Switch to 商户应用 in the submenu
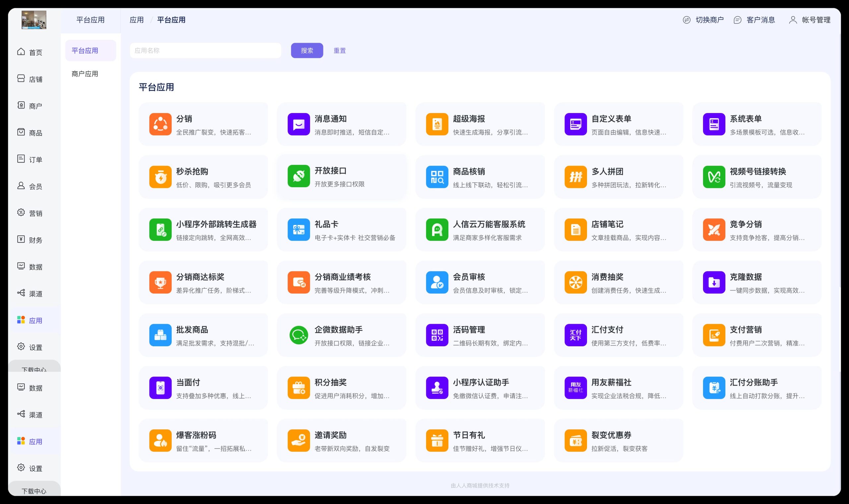Screen dimensions: 849x504 coord(85,74)
